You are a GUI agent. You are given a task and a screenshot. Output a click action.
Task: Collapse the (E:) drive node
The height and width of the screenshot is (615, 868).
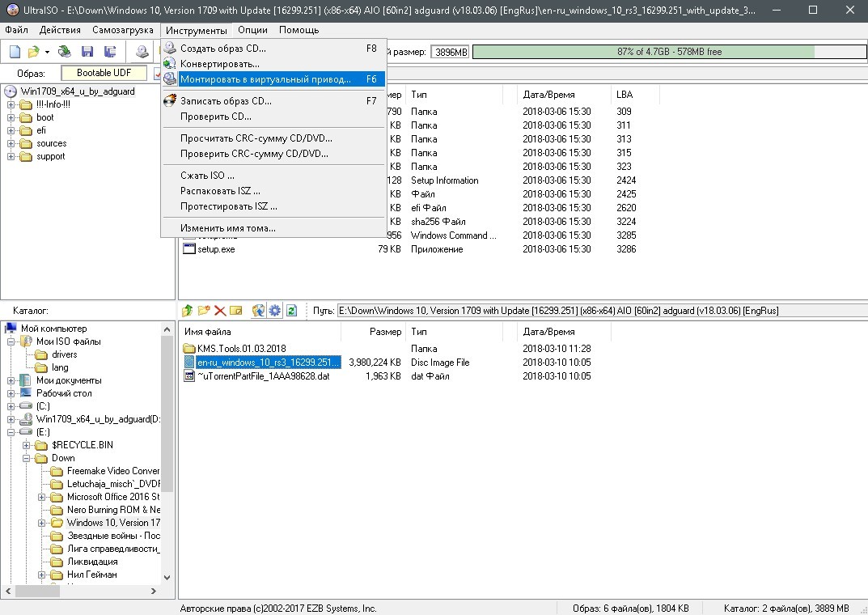tap(11, 432)
